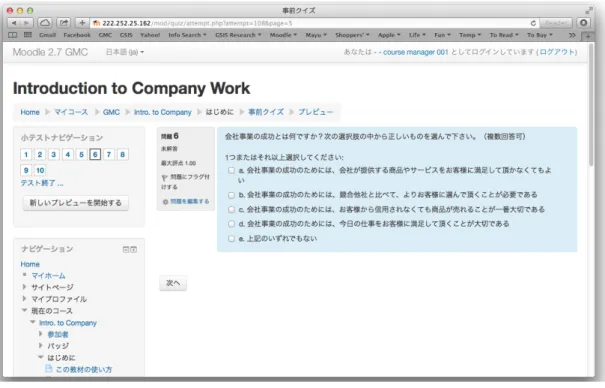This screenshot has height=388, width=605.
Task: Click 事前クイズ breadcrumb link
Action: pos(266,112)
